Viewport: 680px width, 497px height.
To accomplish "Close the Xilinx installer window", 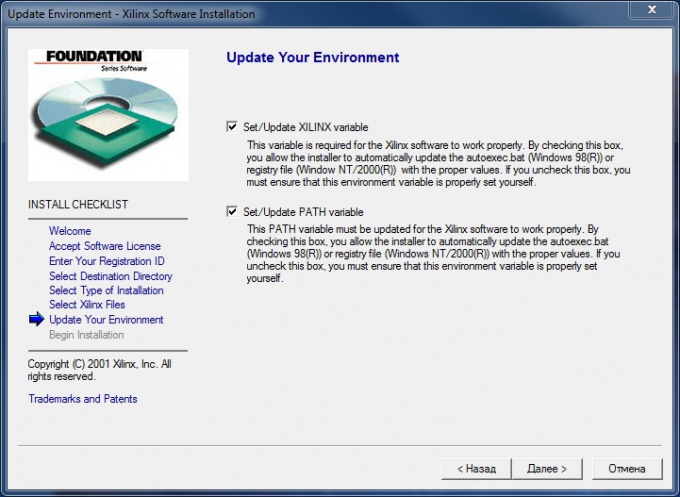I will tap(652, 9).
